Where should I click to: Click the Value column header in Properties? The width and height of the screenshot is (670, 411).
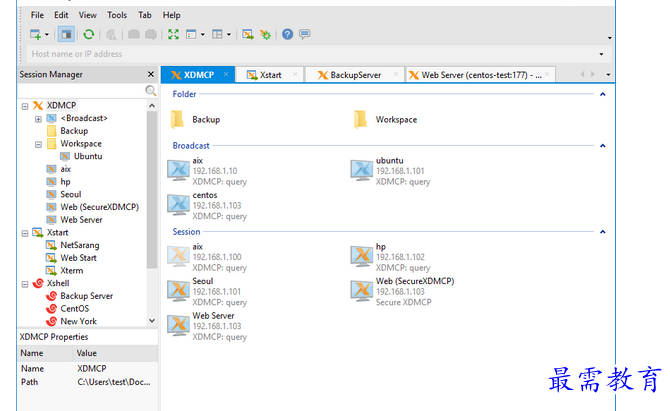115,353
